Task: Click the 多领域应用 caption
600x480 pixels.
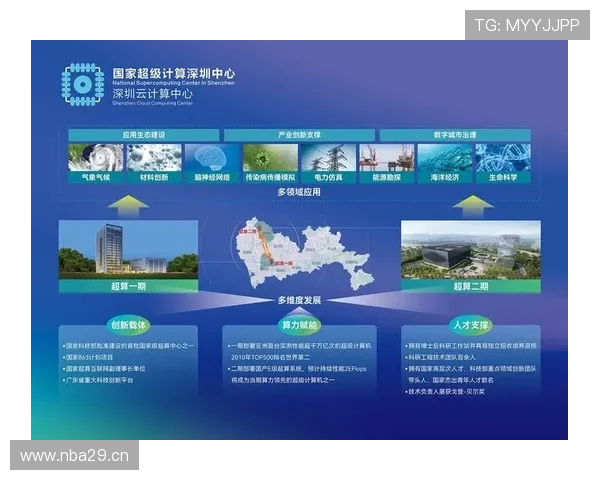Action: click(299, 192)
